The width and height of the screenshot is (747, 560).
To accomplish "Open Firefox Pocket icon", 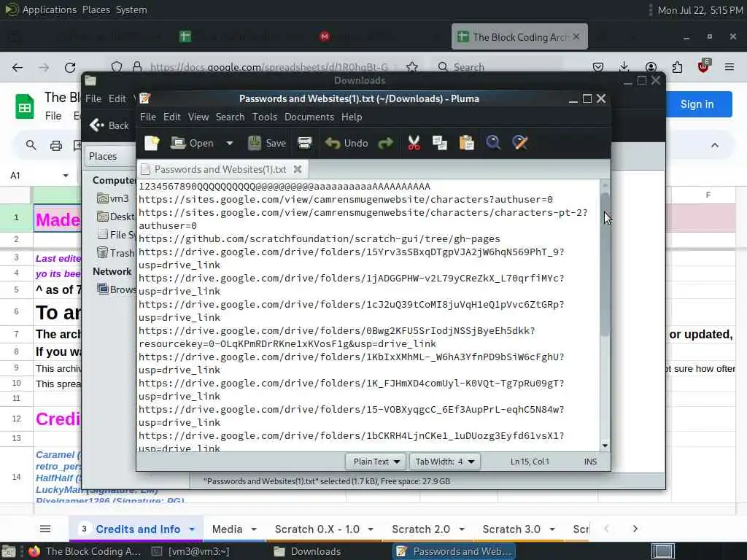I will coord(598,67).
